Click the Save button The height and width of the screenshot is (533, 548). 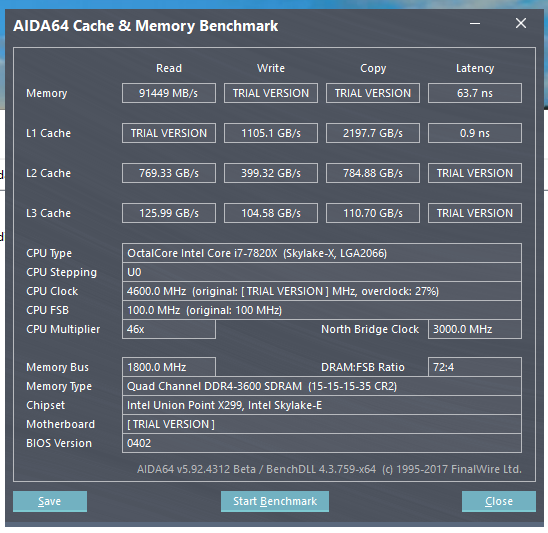[x=50, y=501]
